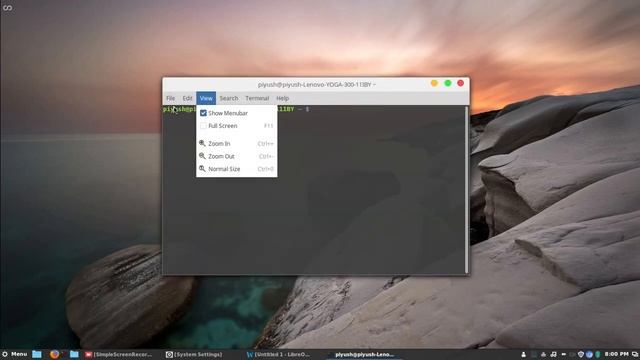Click the Zoom In magnifier entry
640x360 pixels.
click(x=236, y=144)
